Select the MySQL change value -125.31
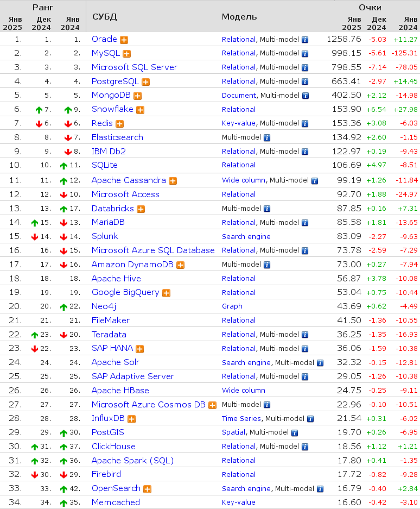 pos(404,53)
